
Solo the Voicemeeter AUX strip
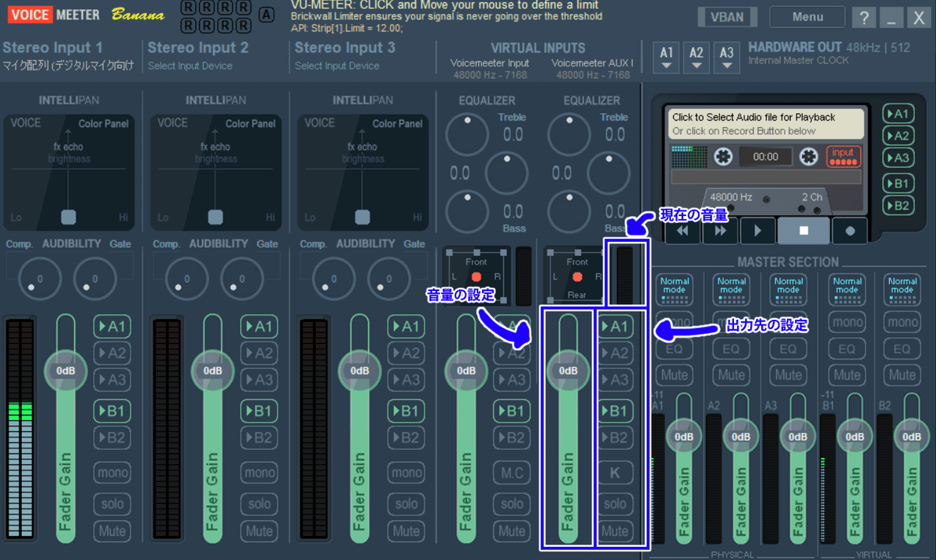pyautogui.click(x=615, y=503)
